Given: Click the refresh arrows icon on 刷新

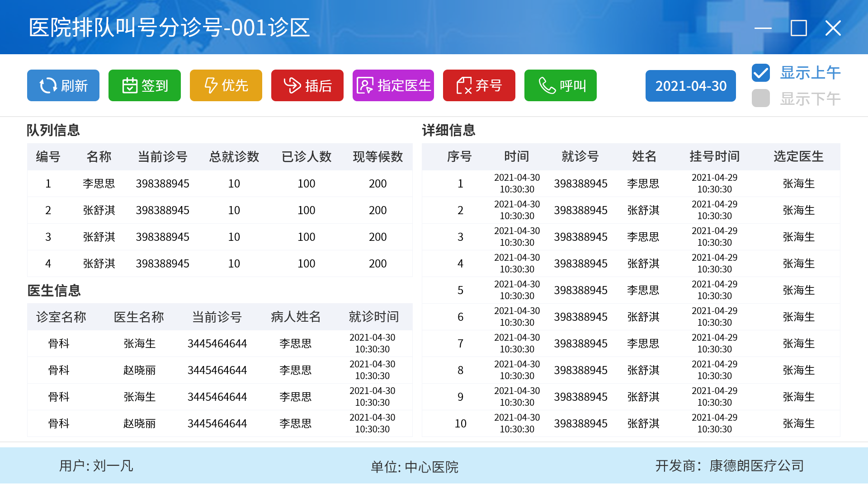Looking at the screenshot, I should [x=48, y=85].
